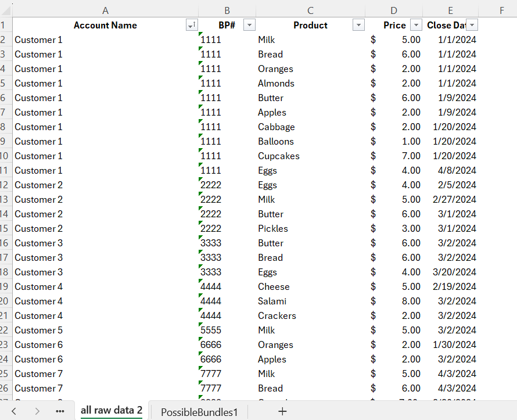Viewport: 517px width, 420px height.
Task: Select row 12 header
Action: point(6,185)
